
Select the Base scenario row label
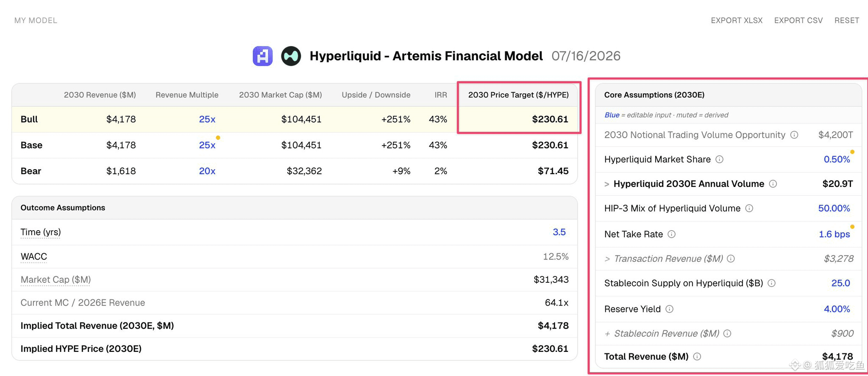coord(31,145)
